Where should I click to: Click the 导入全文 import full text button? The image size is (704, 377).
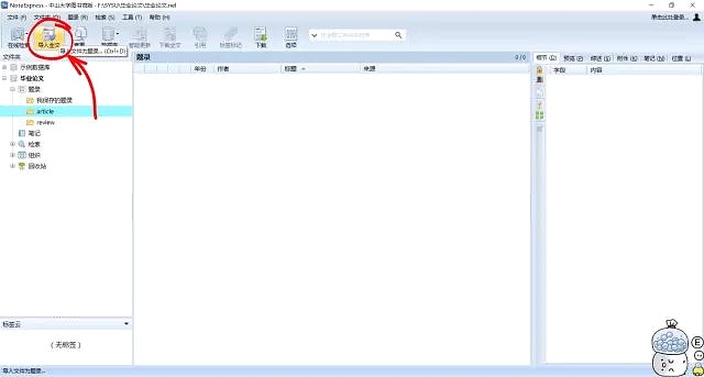[48, 37]
